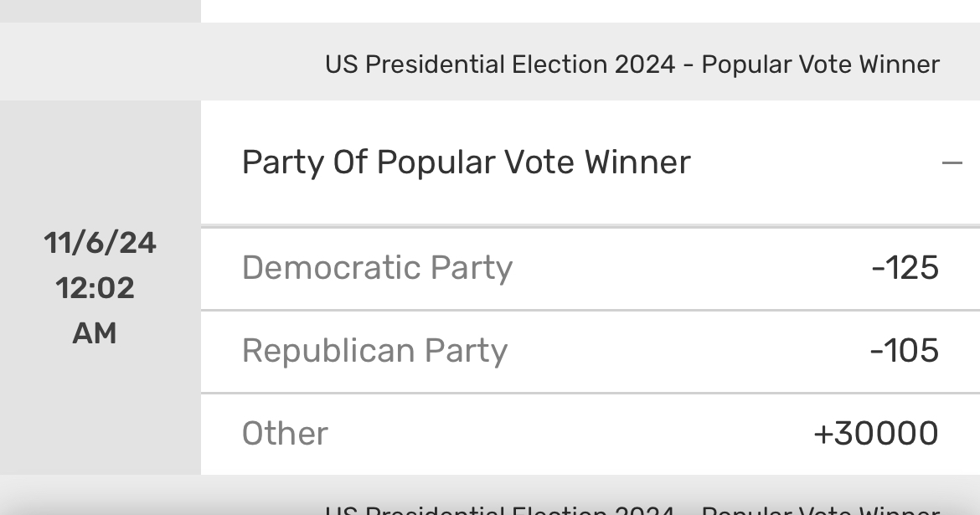Click the 11/6/24 date text
The image size is (980, 515).
(x=100, y=243)
